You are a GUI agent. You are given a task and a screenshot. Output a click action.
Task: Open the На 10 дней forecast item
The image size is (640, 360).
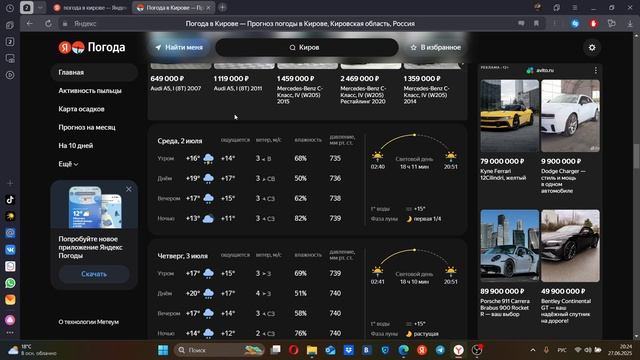76,146
